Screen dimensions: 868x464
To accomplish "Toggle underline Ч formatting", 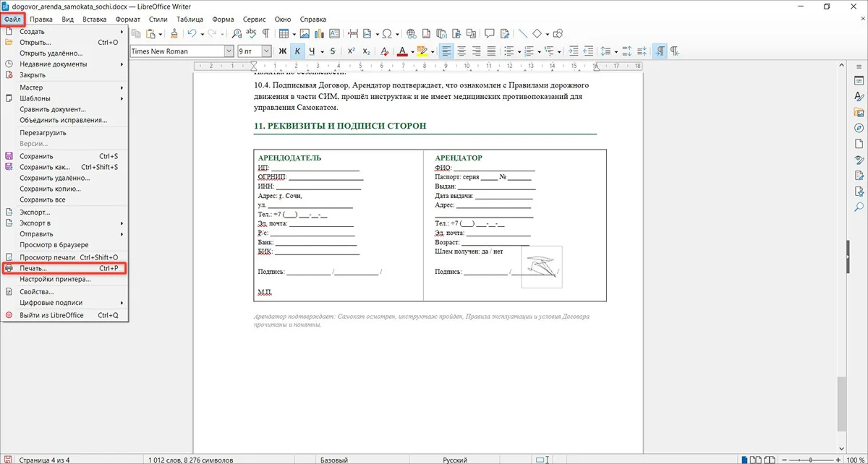I will (312, 51).
